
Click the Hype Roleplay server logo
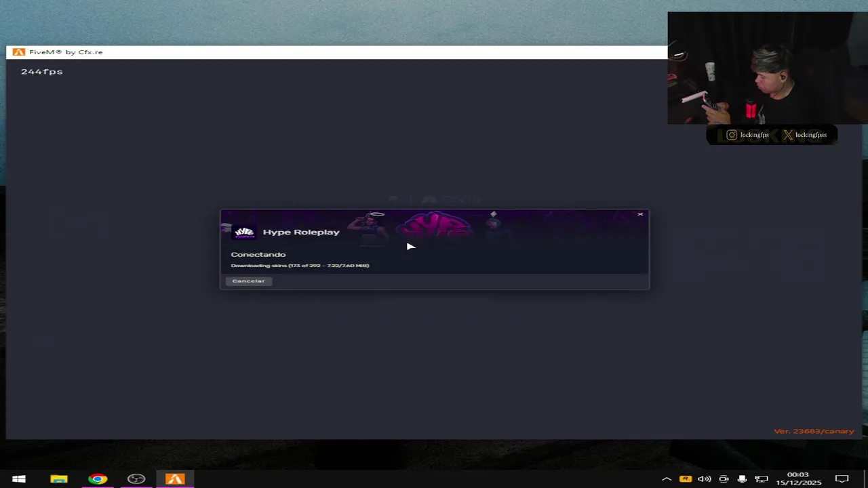point(244,232)
